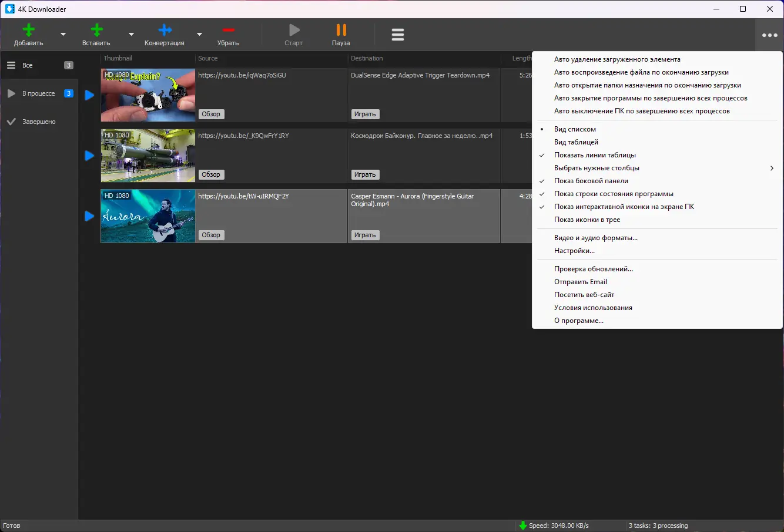784x532 pixels.
Task: Toggle Показать линии таблицы
Action: (x=657, y=155)
